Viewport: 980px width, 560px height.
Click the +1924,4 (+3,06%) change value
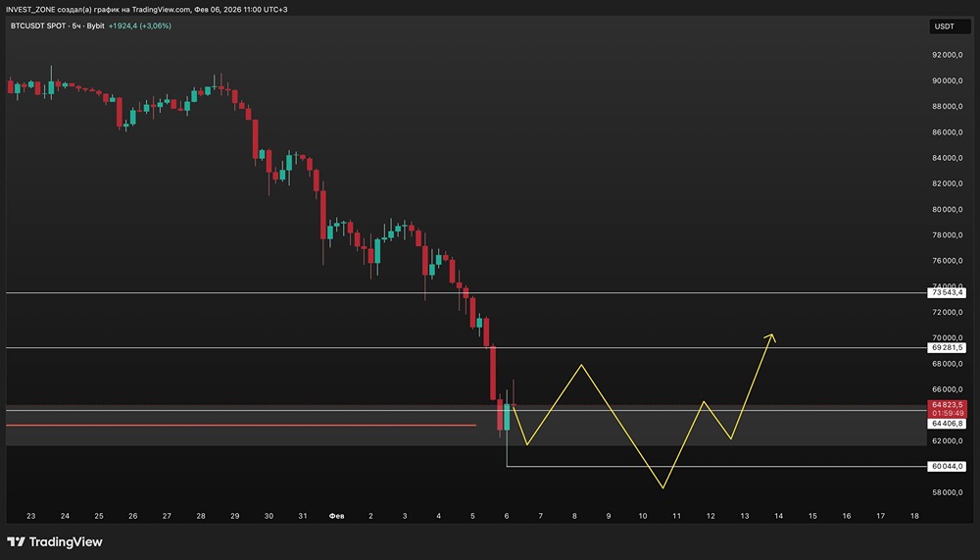pos(139,25)
